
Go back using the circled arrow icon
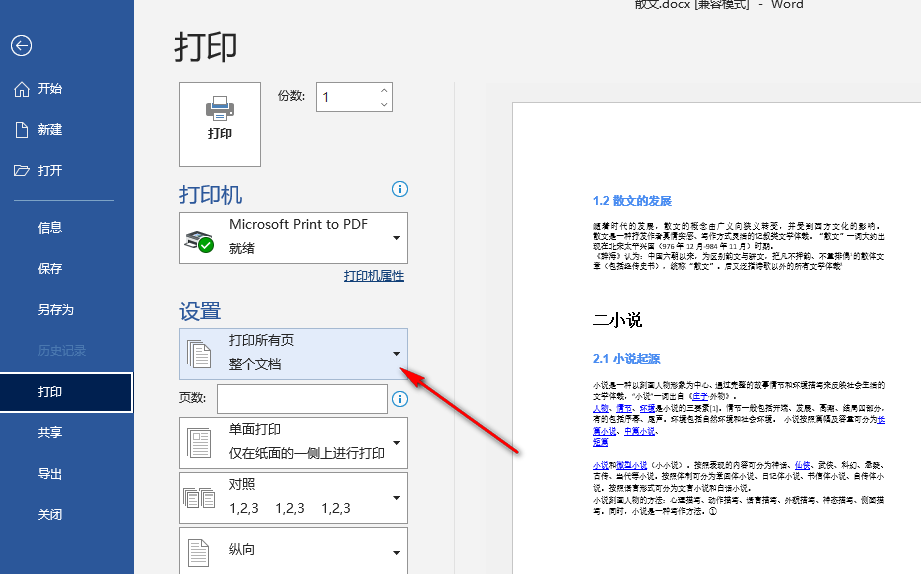21,45
